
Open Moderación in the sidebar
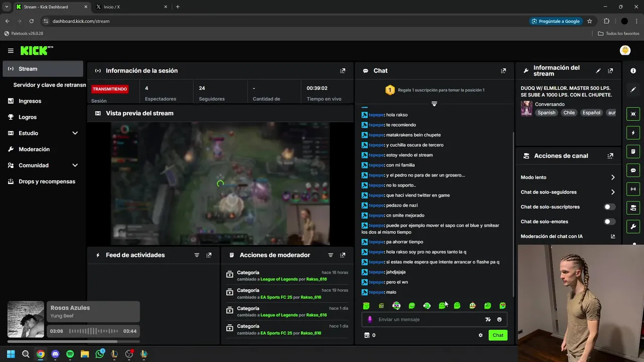[43, 149]
